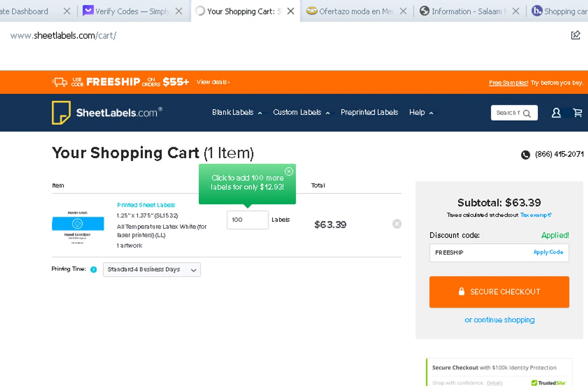
Task: Remove item with the gray X icon
Action: [397, 224]
